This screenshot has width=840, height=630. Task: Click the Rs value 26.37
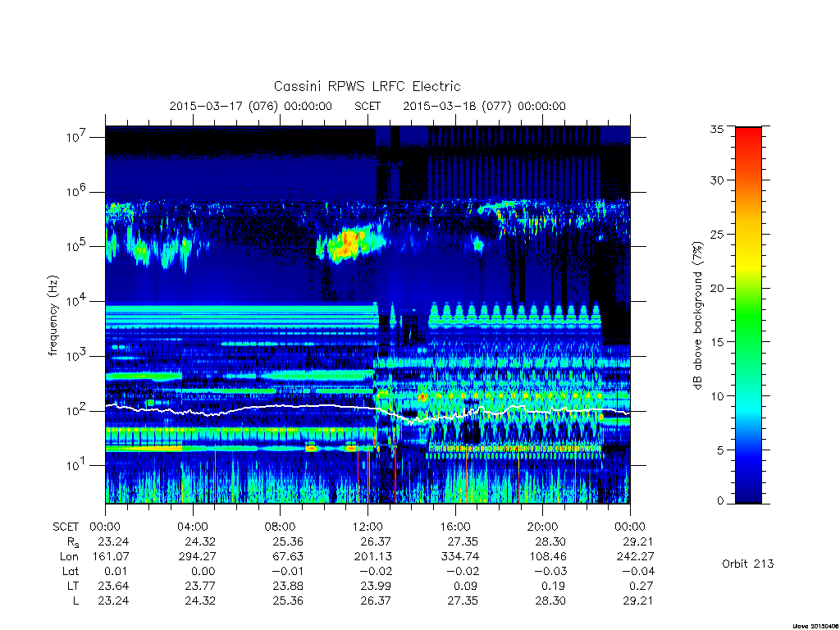376,541
